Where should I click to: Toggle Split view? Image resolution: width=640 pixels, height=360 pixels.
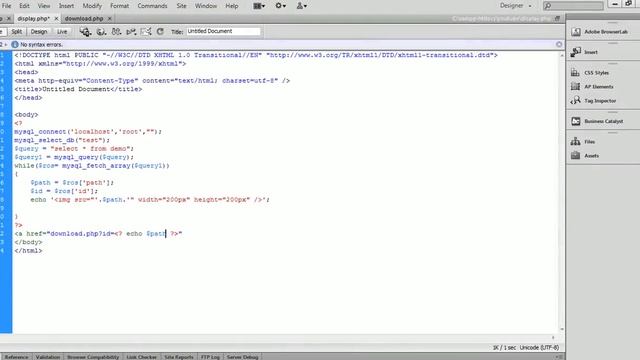point(17,31)
